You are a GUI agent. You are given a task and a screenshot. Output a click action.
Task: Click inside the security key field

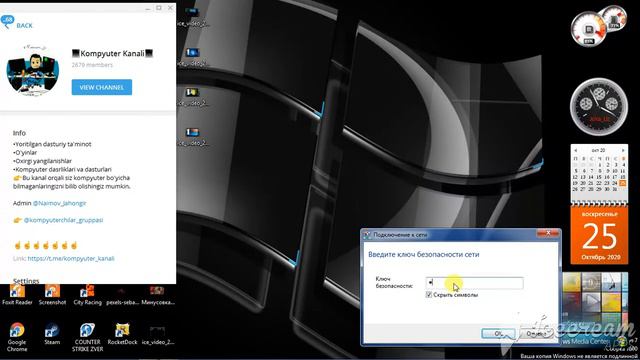tap(474, 282)
